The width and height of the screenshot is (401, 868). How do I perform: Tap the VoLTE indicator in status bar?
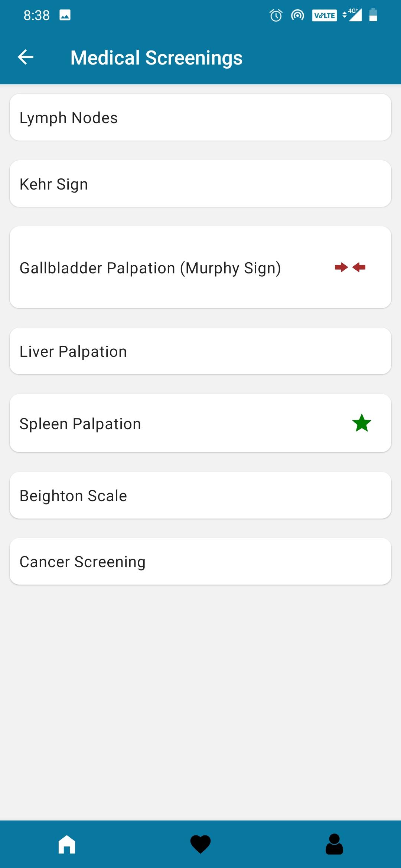click(x=325, y=15)
